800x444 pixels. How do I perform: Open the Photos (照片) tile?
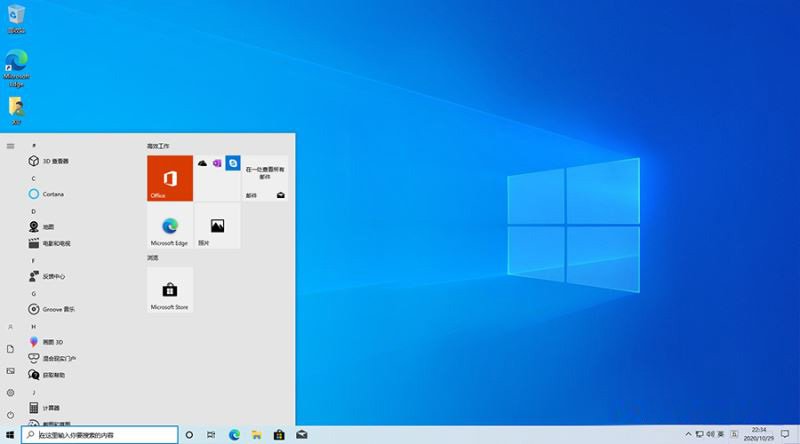coord(217,226)
